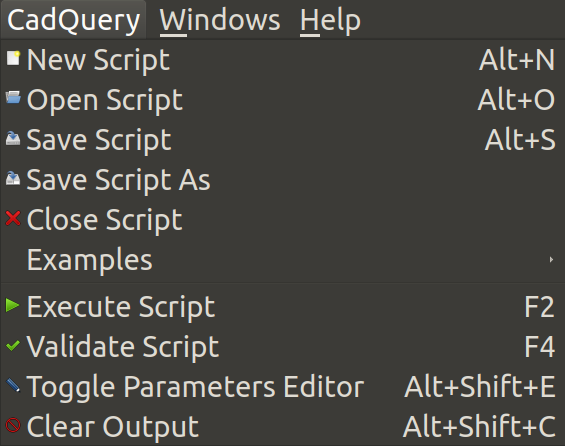The image size is (565, 446).
Task: Select Execute Script F2 shortcut label
Action: tap(539, 307)
